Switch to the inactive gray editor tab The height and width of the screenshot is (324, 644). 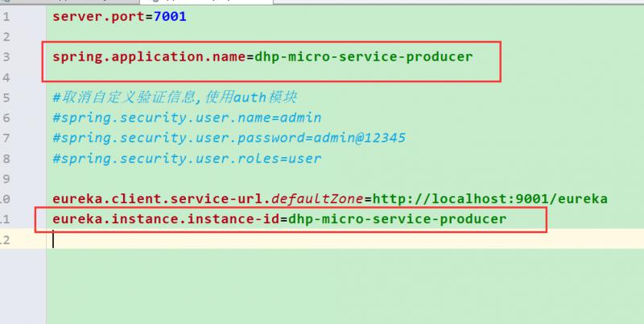(70, 2)
